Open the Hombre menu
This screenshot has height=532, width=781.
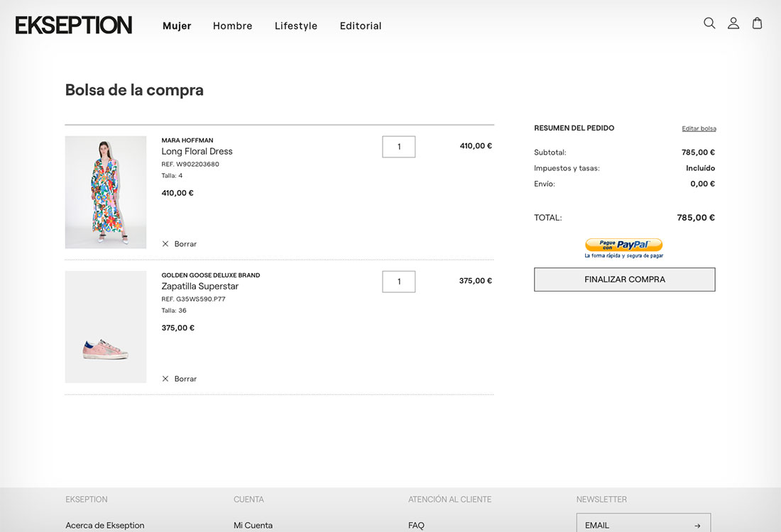tap(232, 26)
